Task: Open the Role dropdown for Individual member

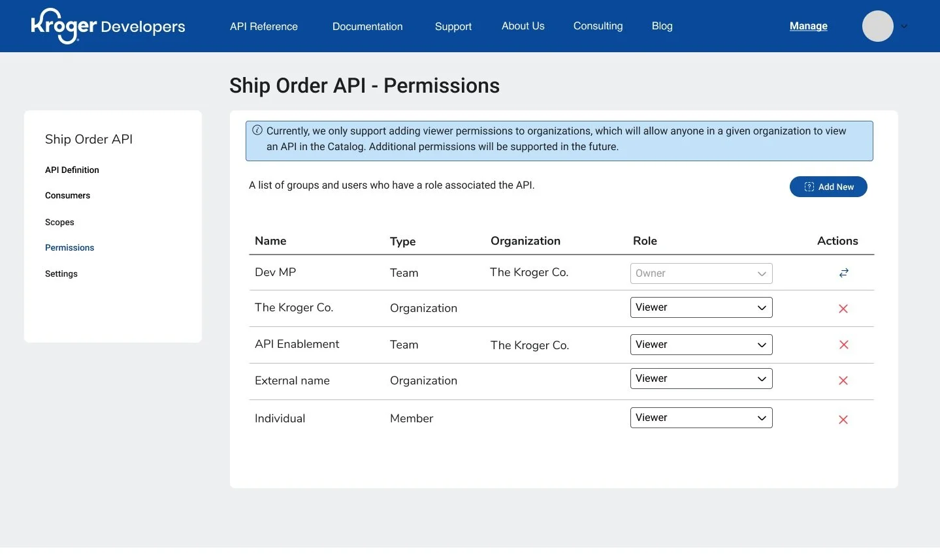Action: tap(701, 417)
